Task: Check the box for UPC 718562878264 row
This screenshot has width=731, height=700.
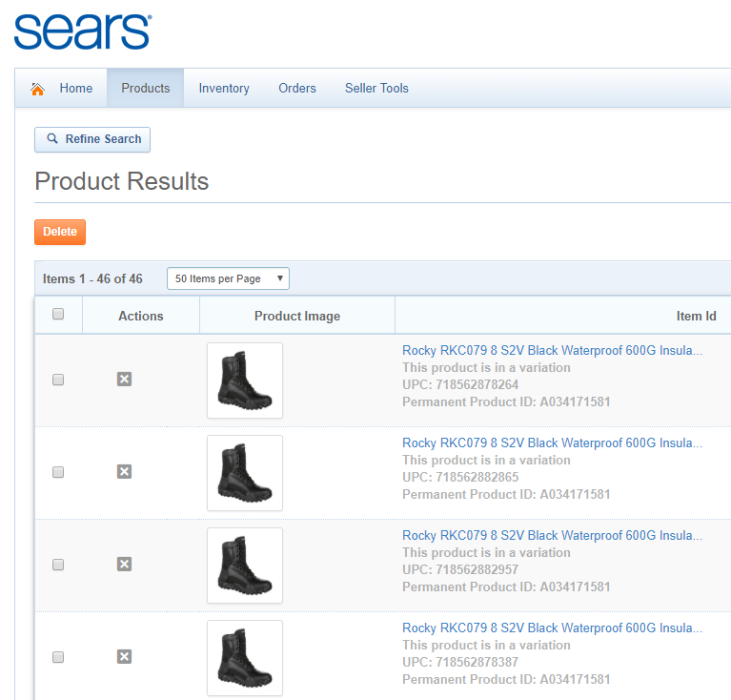Action: [58, 380]
